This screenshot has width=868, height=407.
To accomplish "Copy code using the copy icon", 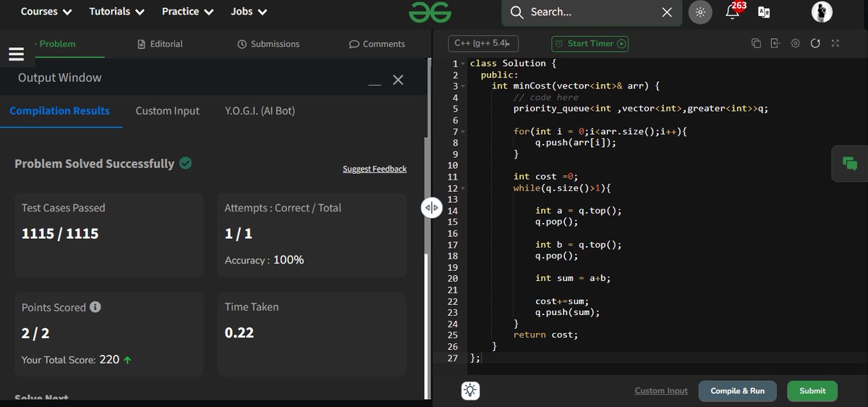I will [x=756, y=43].
